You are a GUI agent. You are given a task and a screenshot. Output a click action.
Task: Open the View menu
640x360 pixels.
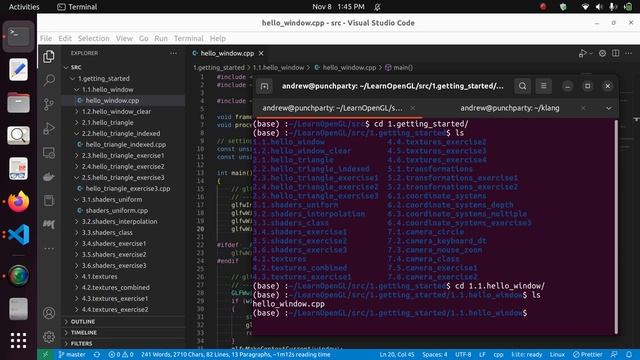pyautogui.click(x=124, y=38)
